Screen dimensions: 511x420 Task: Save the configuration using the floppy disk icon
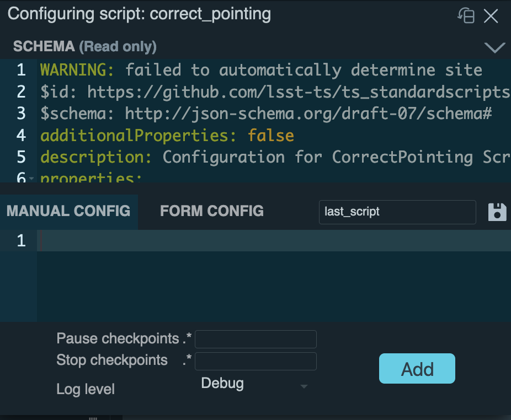coord(497,212)
